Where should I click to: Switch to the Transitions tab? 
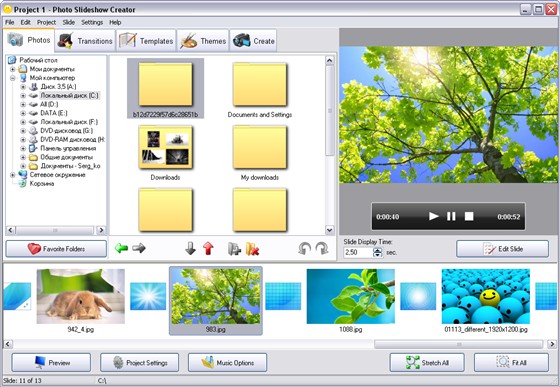coord(85,41)
